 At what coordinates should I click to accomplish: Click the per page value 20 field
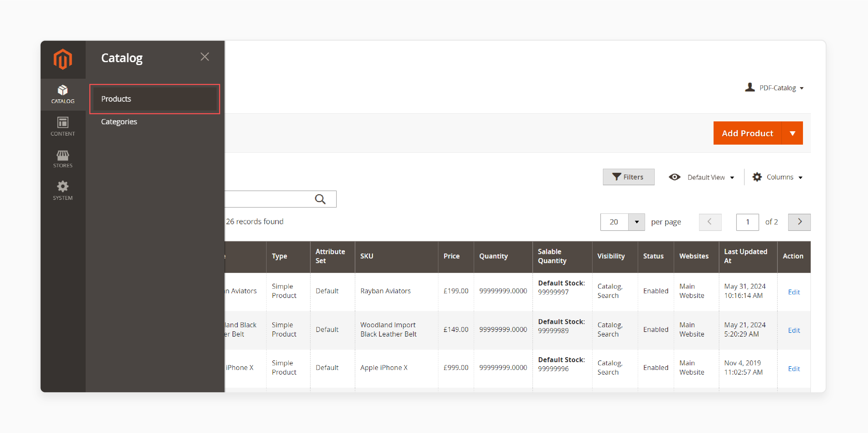pos(614,222)
